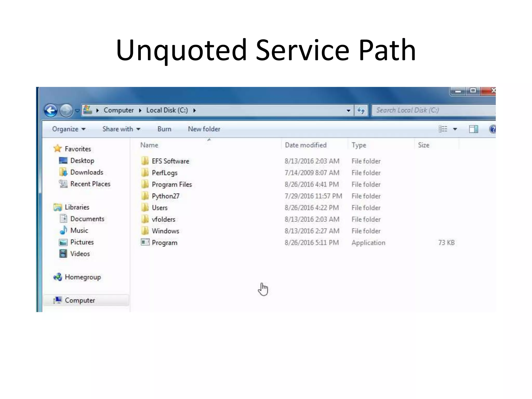The image size is (532, 399).
Task: Select Computer in the navigation pane
Action: (80, 300)
